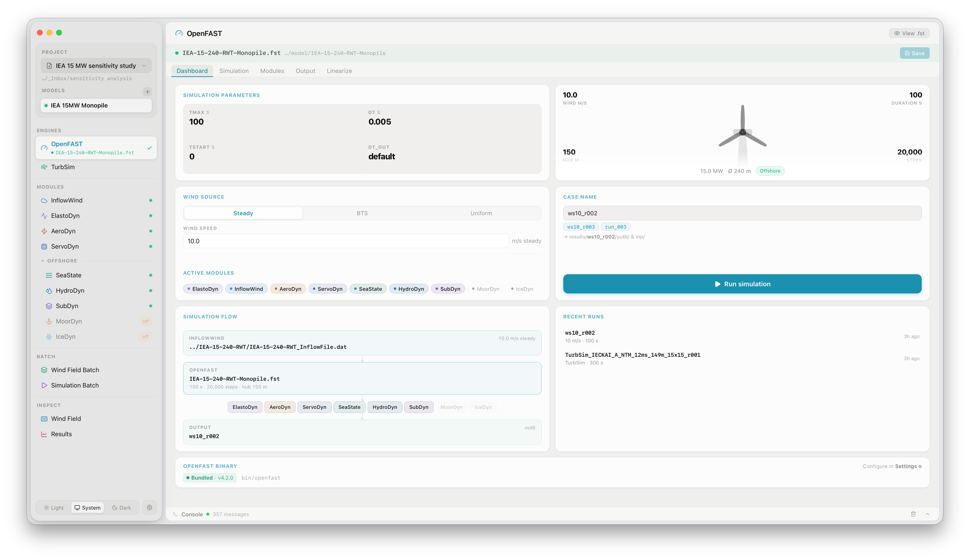The image size is (970, 560).
Task: Click the Case Name input field
Action: [742, 213]
